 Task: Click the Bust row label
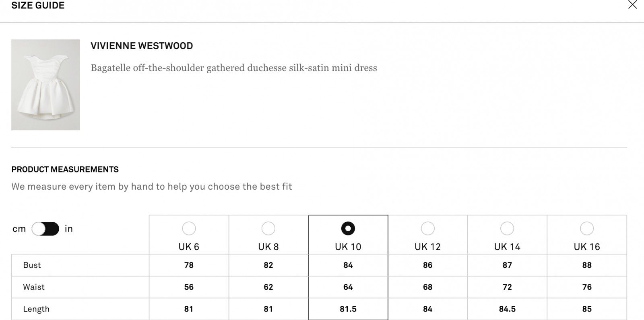click(32, 265)
